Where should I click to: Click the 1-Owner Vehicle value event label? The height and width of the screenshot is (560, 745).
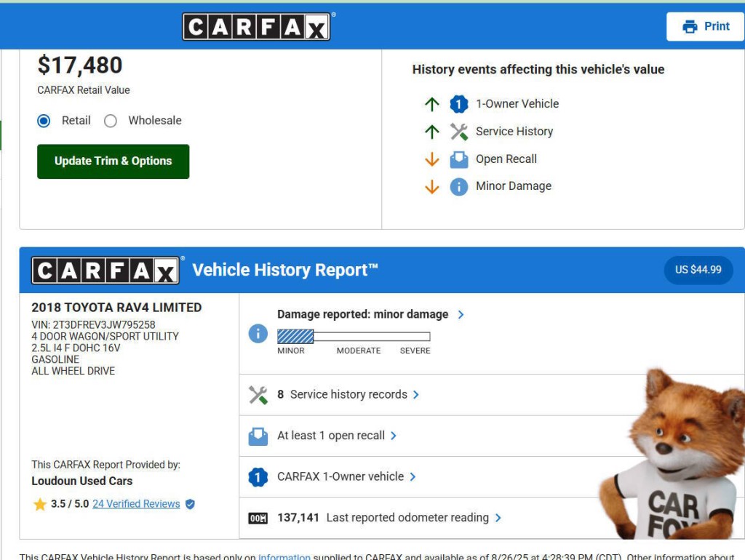click(517, 104)
